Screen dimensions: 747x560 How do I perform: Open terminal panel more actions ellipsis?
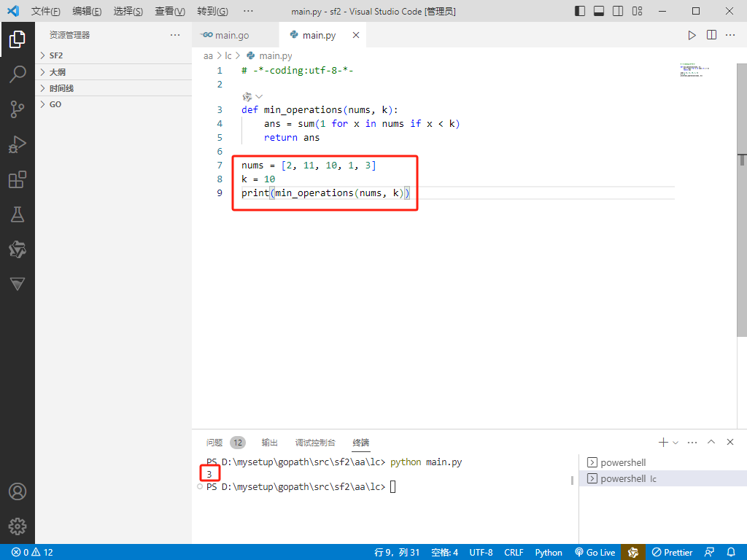point(692,443)
